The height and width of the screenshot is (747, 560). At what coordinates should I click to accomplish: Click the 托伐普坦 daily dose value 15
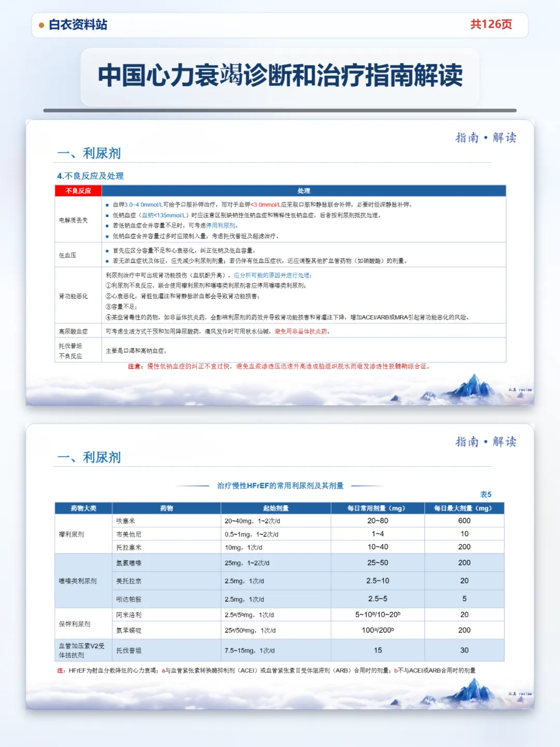378,650
